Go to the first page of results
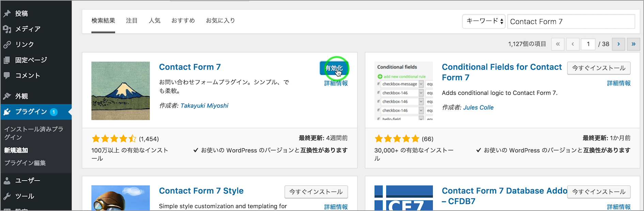This screenshot has width=644, height=211. coord(558,44)
